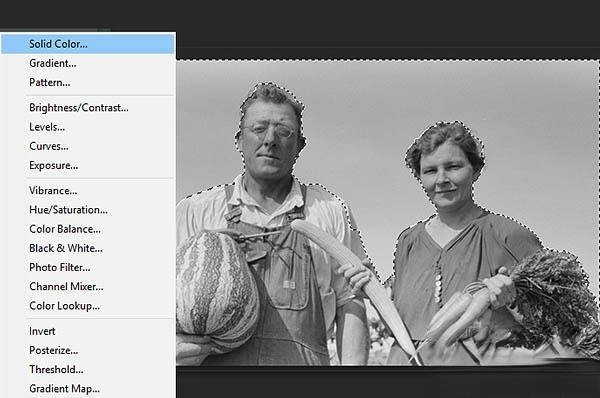600x398 pixels.
Task: Choose Color Balance... option
Action: (88, 229)
